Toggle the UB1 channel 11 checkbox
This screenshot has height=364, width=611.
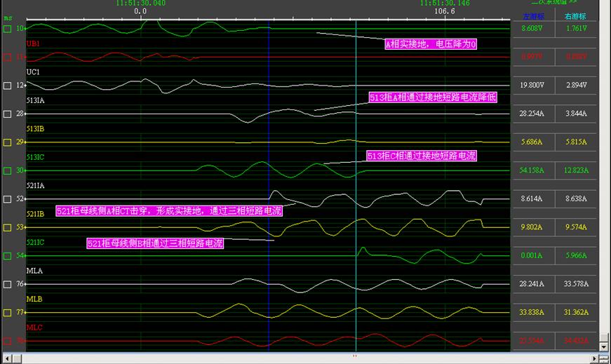(x=7, y=57)
